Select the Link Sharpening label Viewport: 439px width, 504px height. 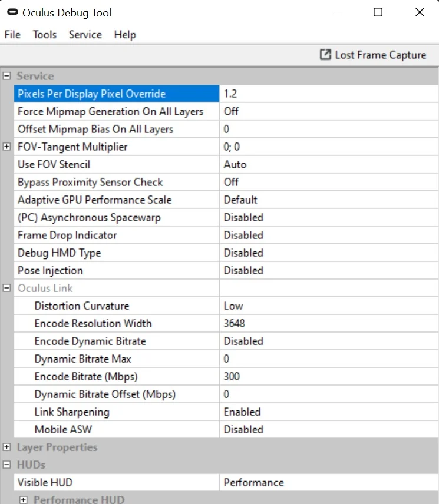pos(72,412)
